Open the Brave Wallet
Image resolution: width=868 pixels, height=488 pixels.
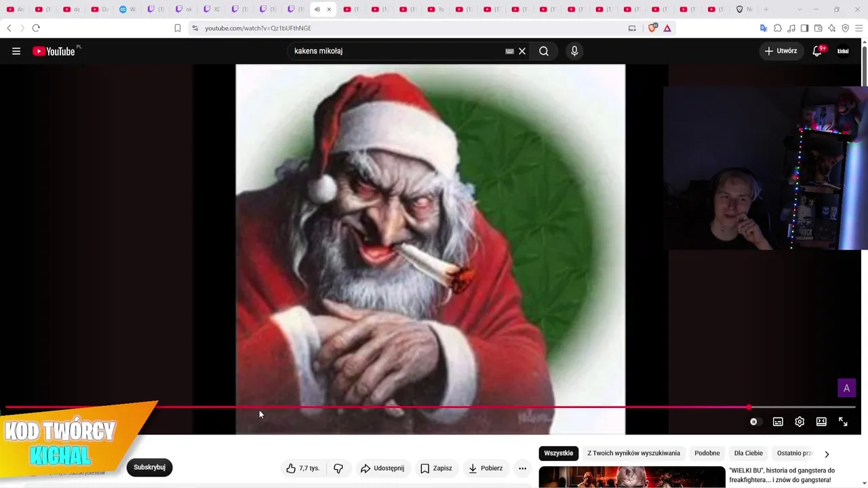click(818, 28)
